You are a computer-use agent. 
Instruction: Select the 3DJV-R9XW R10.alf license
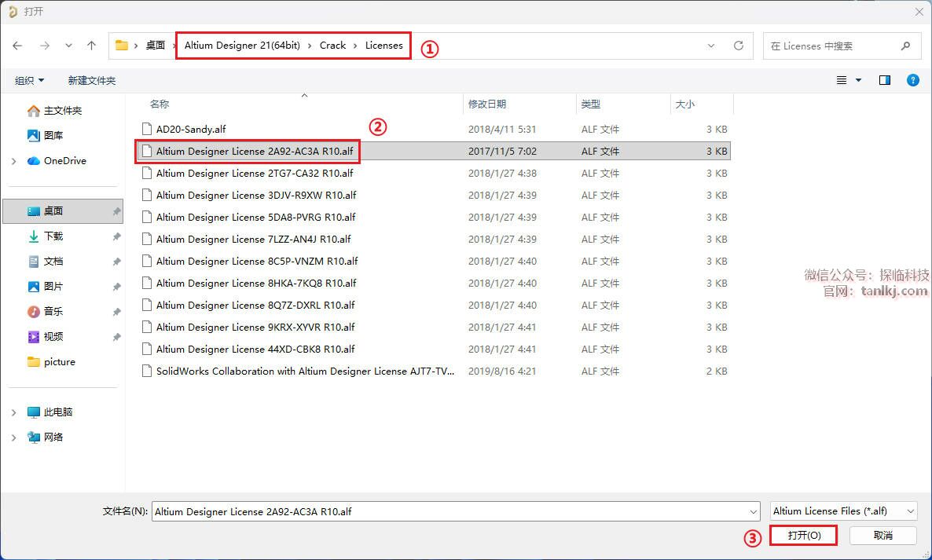[x=433, y=195]
